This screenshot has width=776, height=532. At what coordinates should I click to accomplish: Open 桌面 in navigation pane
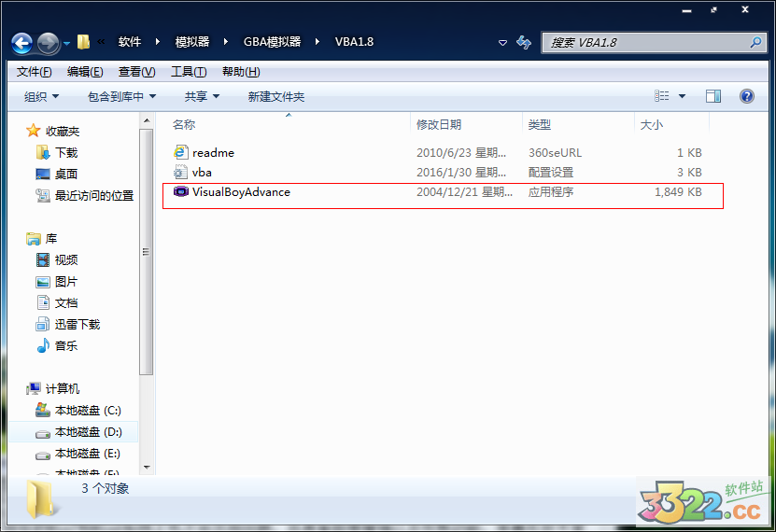pyautogui.click(x=65, y=174)
